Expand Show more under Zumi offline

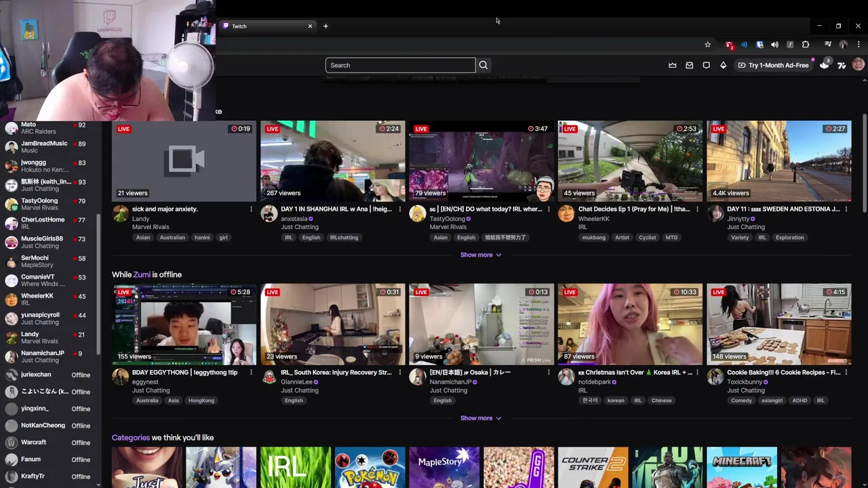[481, 418]
